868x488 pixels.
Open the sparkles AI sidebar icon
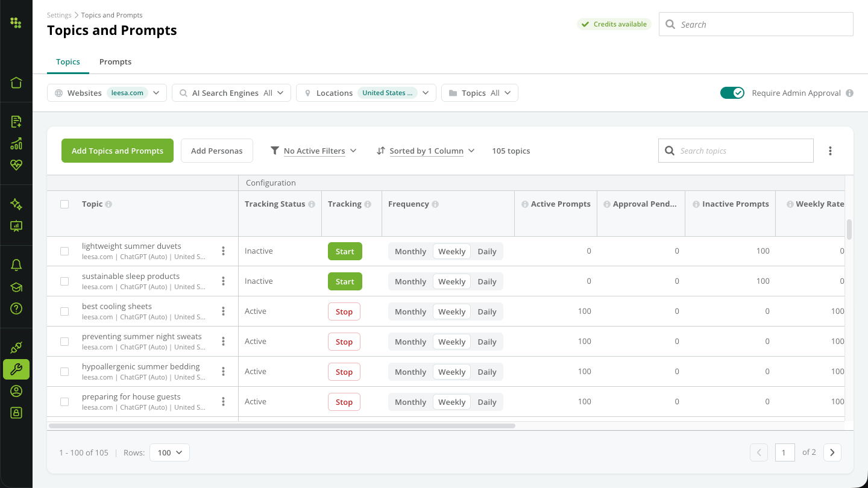pos(16,204)
